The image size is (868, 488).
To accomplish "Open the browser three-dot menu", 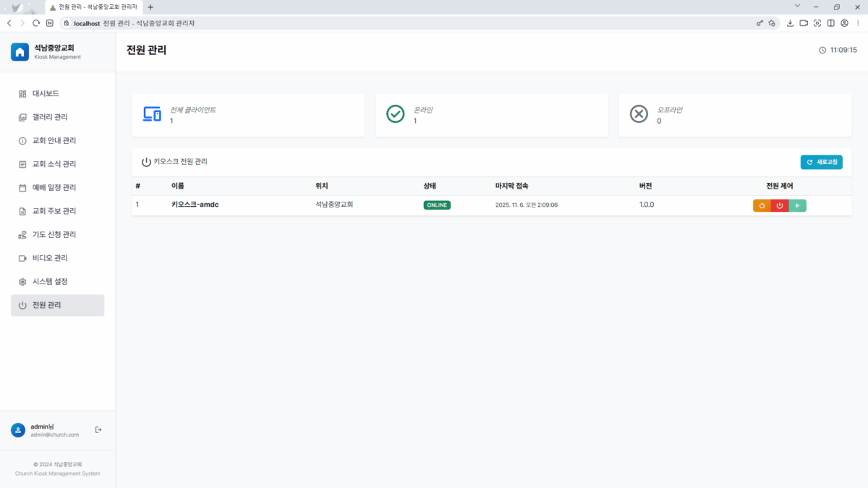I will pos(858,23).
